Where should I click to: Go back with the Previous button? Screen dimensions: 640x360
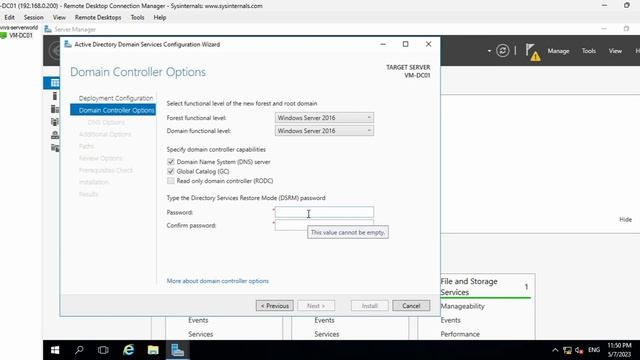coord(274,306)
